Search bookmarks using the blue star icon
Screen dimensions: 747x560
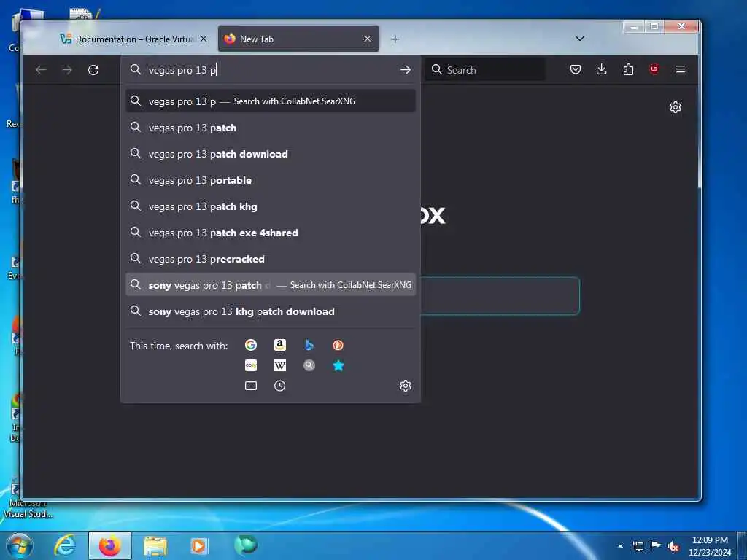click(338, 365)
